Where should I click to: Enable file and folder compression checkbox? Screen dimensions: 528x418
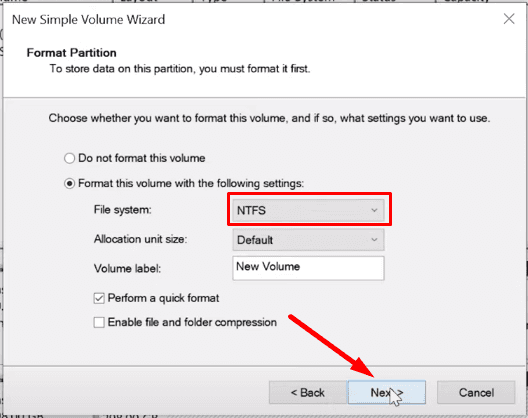coord(99,322)
